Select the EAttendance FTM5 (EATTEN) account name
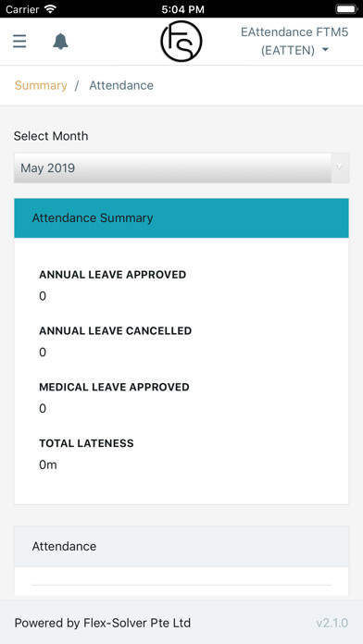363x644 pixels. pos(294,41)
